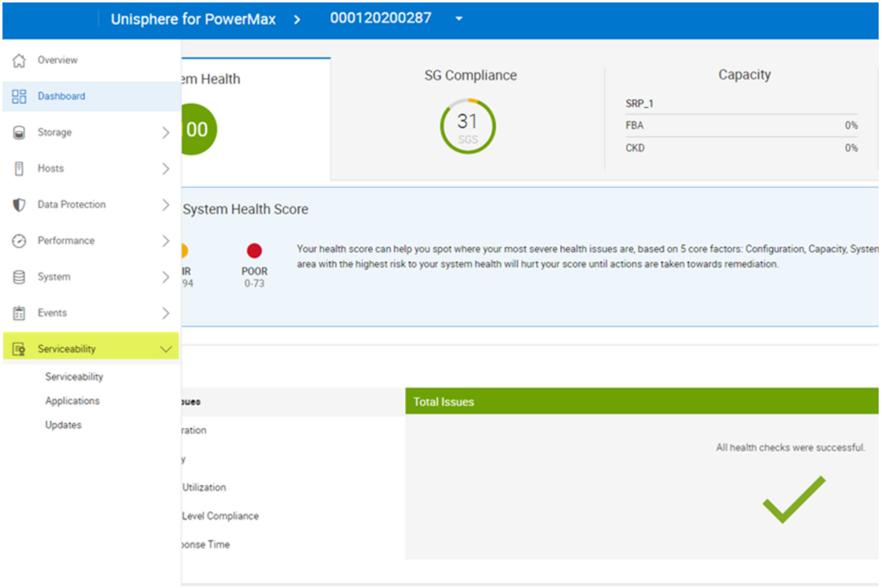Click the red POOR status dot

[254, 250]
